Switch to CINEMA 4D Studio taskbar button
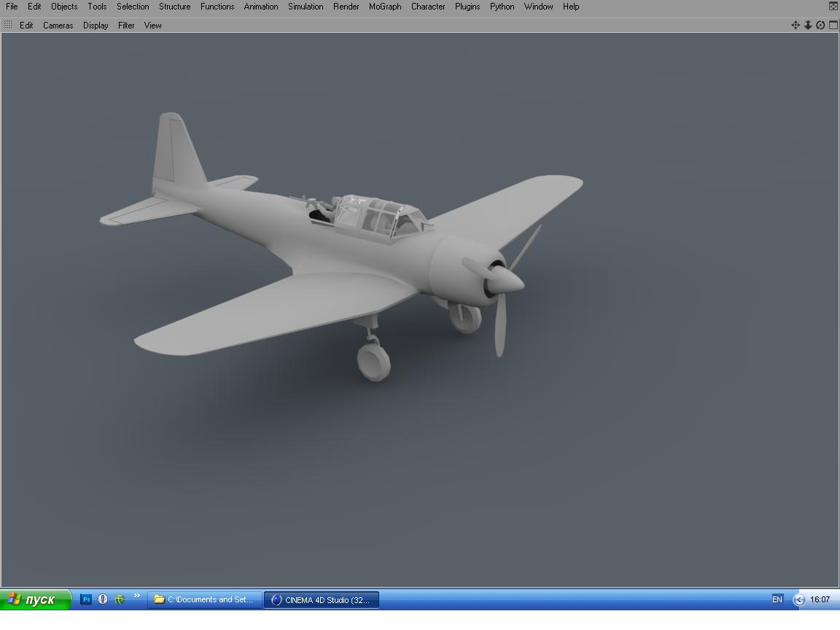 (322, 599)
